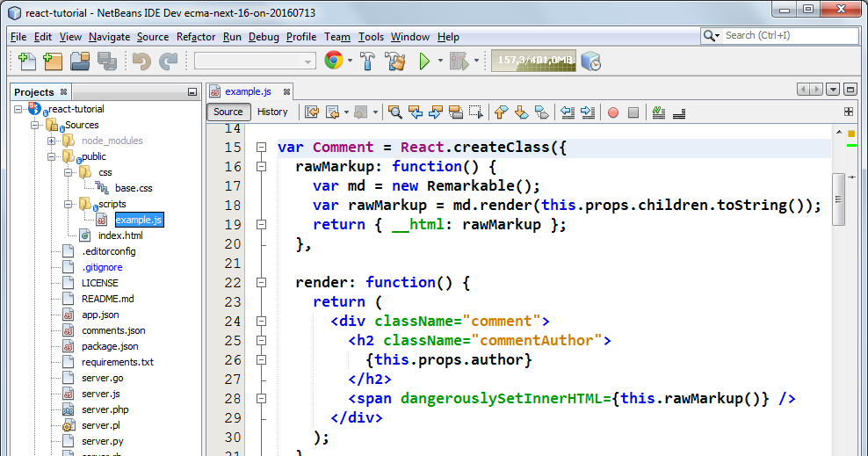The image size is (868, 456).
Task: Click Previous Bookmark icon
Action: [501, 112]
